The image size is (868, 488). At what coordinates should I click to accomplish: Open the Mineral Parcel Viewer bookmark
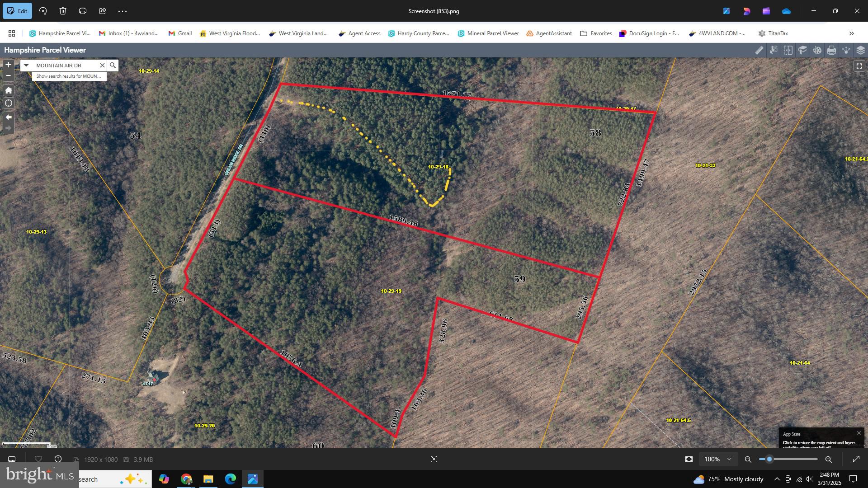pyautogui.click(x=488, y=33)
